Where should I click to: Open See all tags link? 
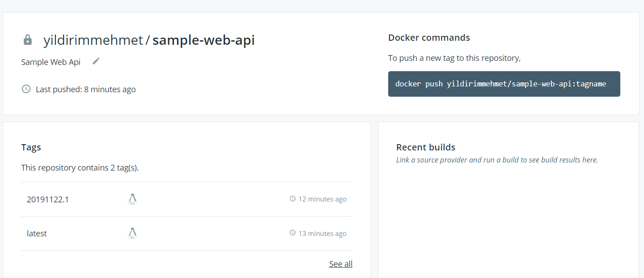point(341,264)
